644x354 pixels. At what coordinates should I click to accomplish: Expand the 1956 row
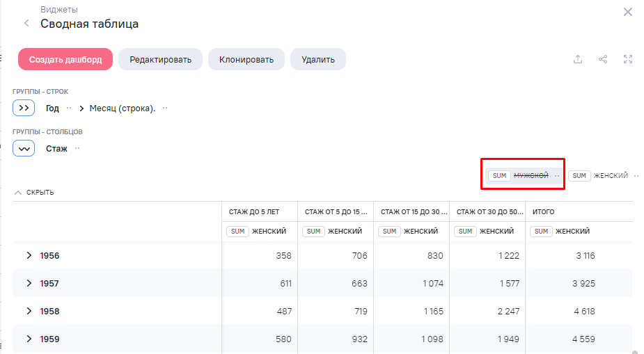pyautogui.click(x=29, y=255)
